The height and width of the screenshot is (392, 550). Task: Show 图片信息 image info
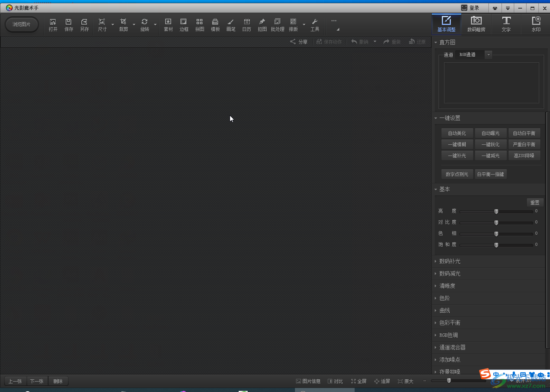tap(308, 381)
